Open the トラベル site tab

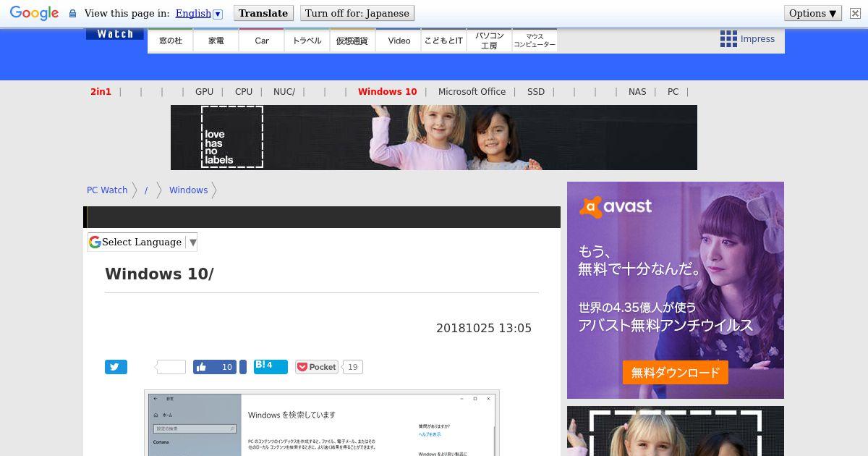tap(307, 41)
